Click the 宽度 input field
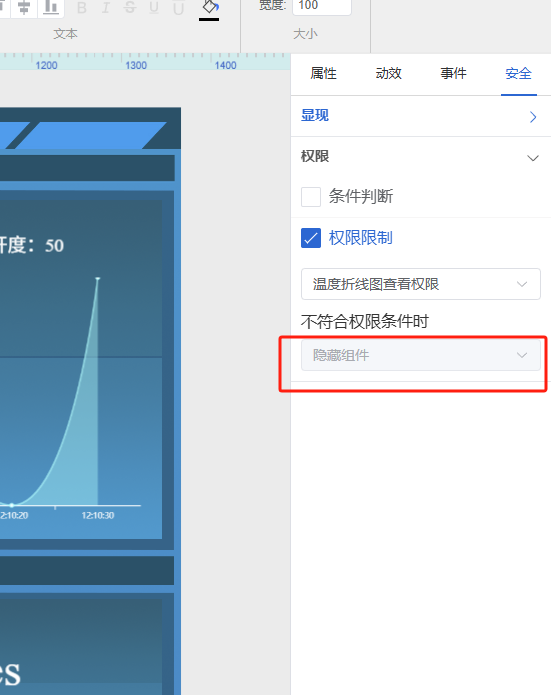 pyautogui.click(x=322, y=6)
